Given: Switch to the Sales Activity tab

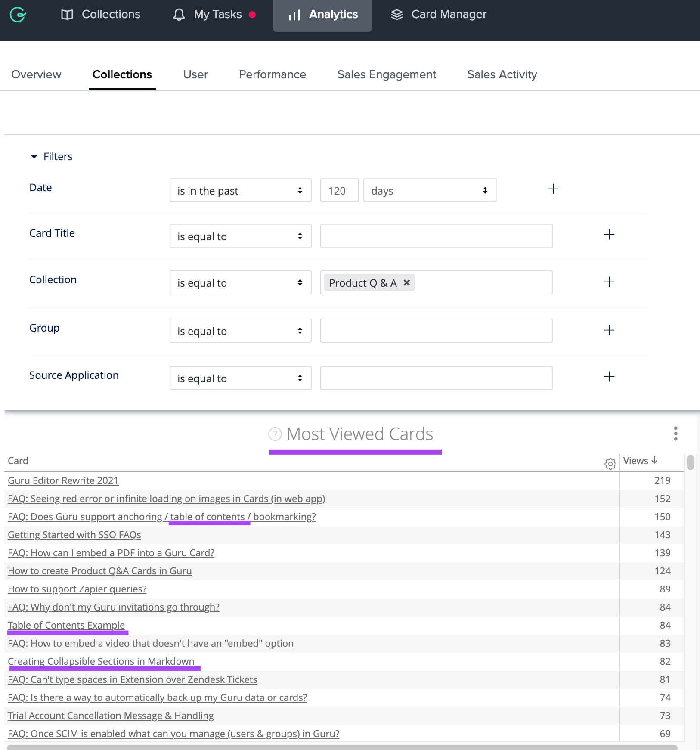Looking at the screenshot, I should tap(502, 74).
